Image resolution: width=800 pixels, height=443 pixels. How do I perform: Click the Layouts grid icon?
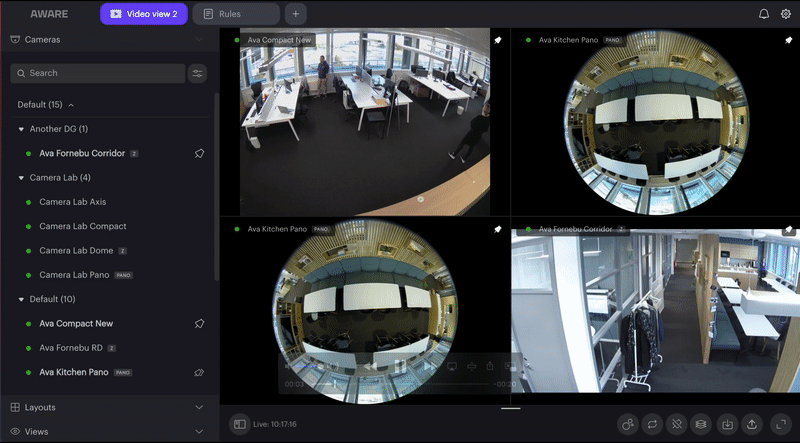coord(15,407)
